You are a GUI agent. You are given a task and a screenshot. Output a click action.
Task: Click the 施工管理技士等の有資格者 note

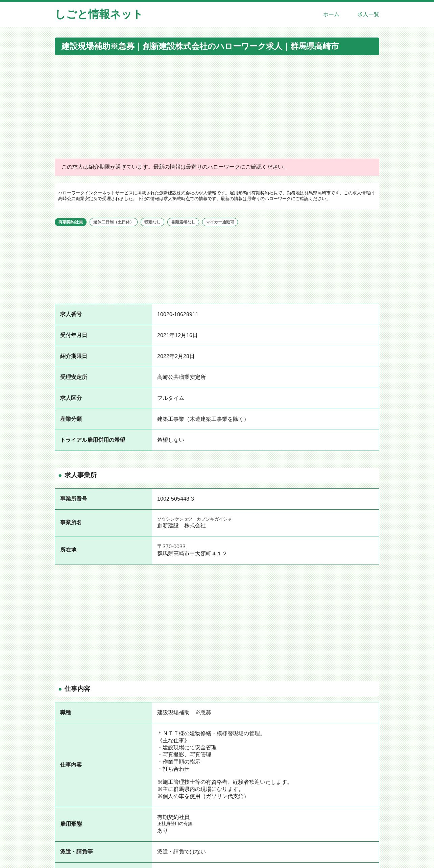[225, 782]
